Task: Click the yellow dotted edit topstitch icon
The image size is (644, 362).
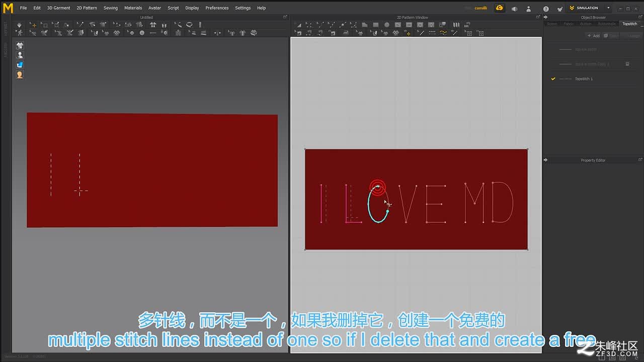Action: [x=409, y=33]
